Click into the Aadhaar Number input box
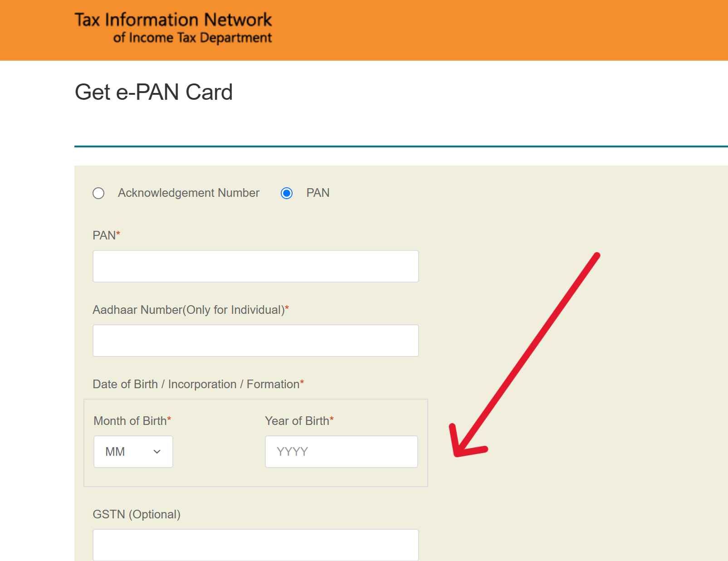 coord(255,341)
